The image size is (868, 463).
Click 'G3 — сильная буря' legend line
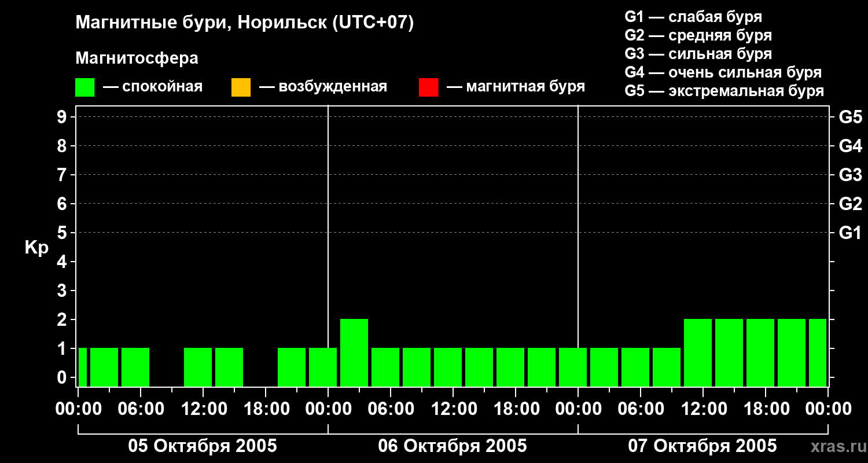698,54
